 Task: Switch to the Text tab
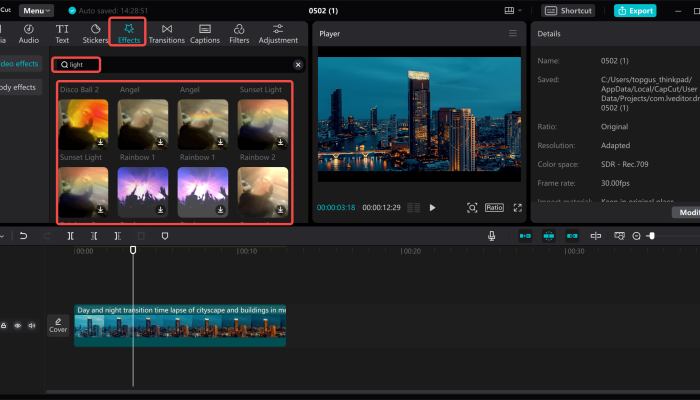[62, 33]
